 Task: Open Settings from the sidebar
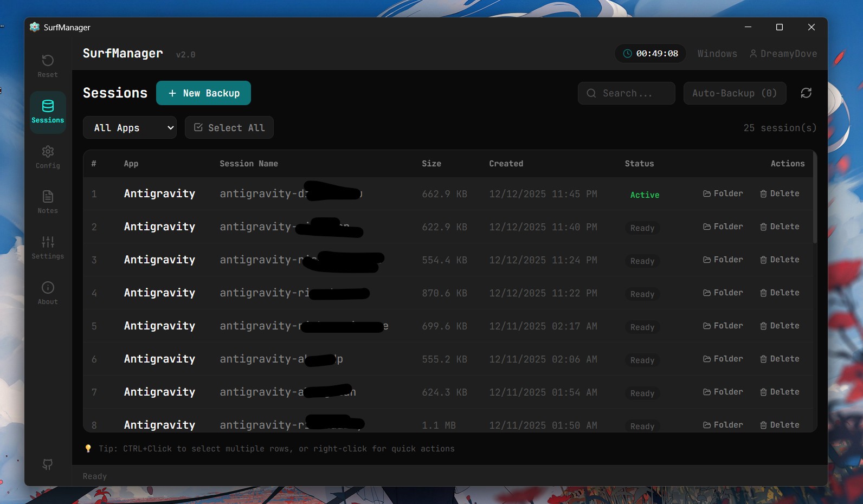click(48, 247)
